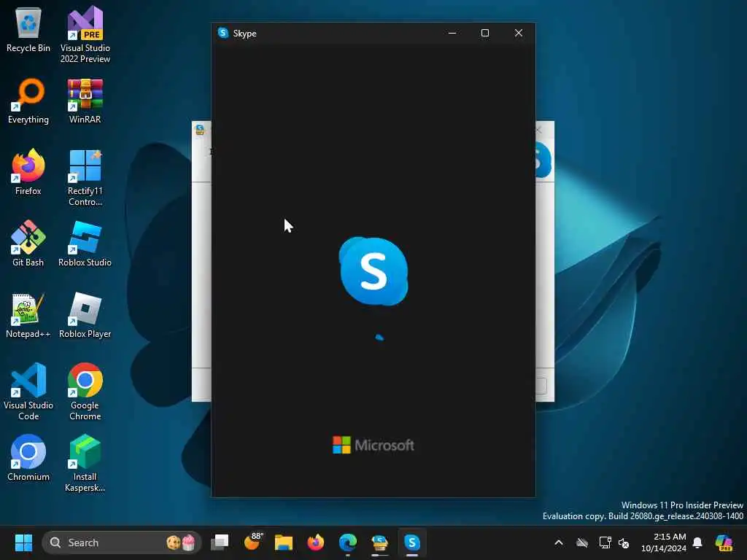Viewport: 747px width, 560px height.
Task: Open File Explorer from the taskbar
Action: [284, 542]
